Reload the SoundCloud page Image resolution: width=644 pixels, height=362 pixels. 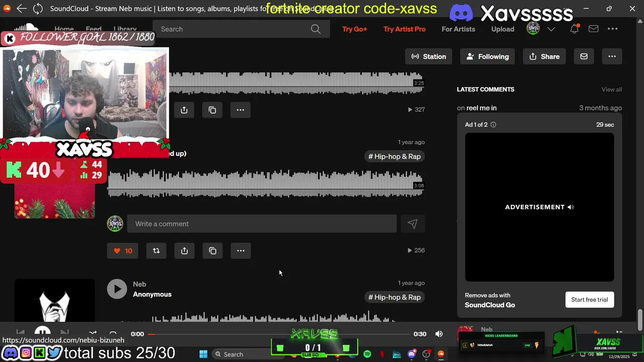38,9
